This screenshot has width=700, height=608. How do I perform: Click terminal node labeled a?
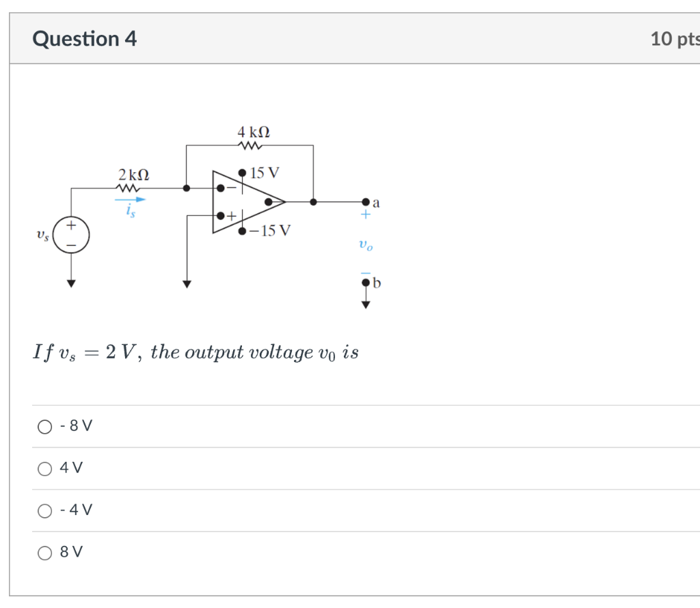(x=366, y=202)
